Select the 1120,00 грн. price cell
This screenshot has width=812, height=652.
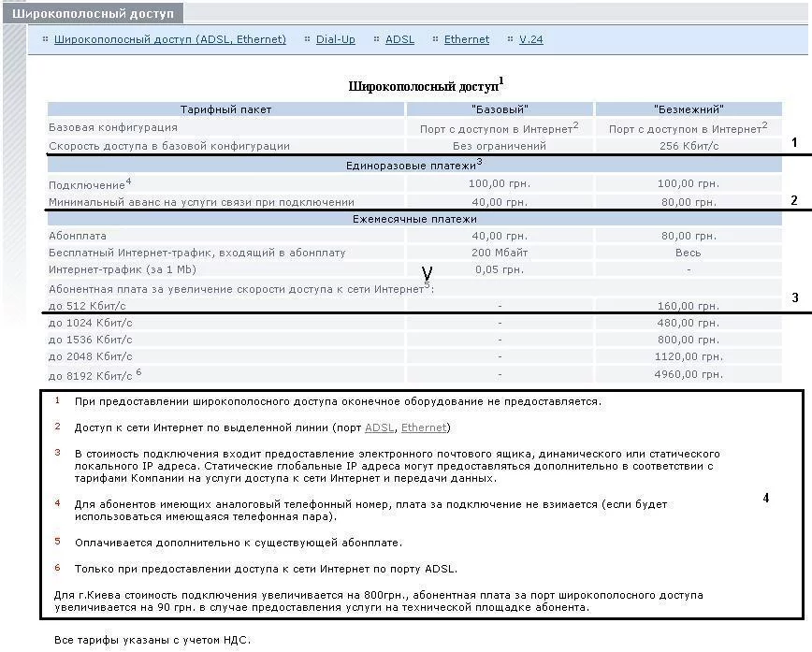pos(689,356)
